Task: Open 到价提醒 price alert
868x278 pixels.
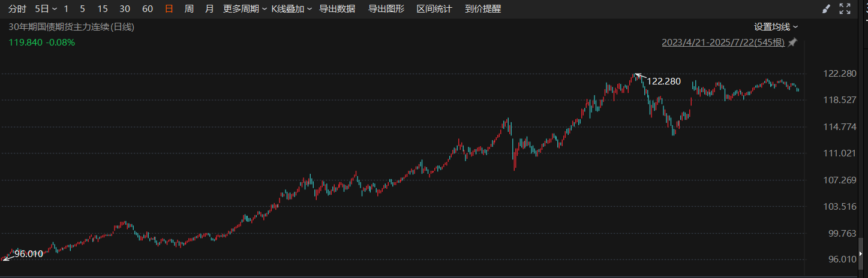Action: [x=483, y=9]
